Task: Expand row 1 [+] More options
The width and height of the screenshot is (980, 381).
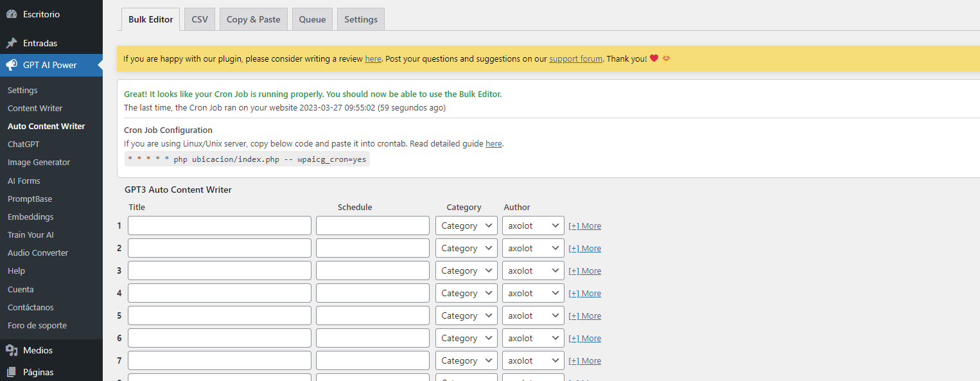Action: (585, 226)
